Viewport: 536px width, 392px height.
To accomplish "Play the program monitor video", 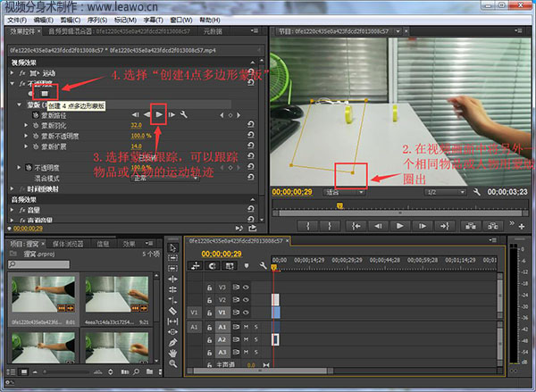I will (x=399, y=226).
